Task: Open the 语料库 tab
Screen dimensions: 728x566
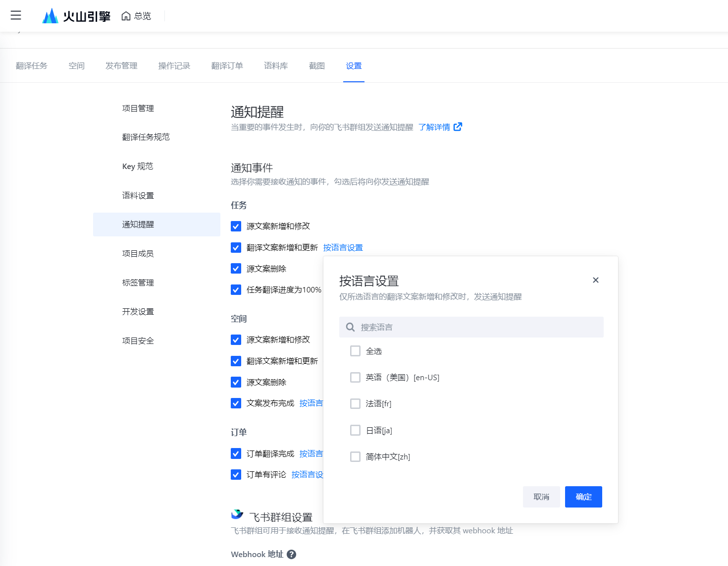Action: pos(276,66)
